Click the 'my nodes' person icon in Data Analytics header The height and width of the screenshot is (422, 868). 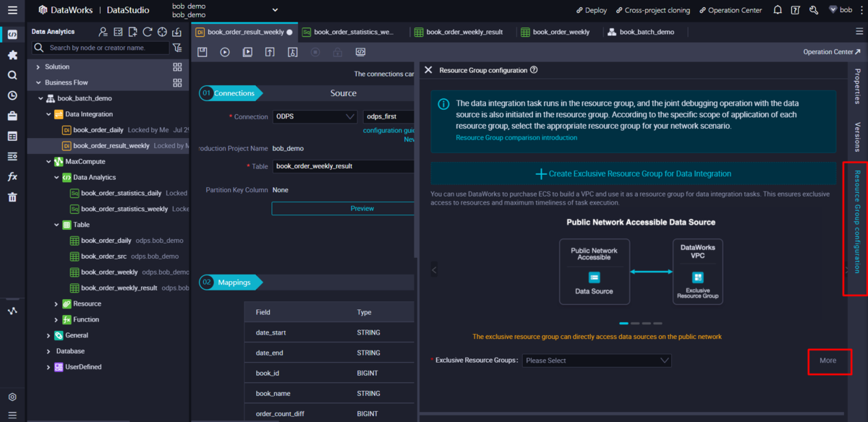click(x=103, y=32)
